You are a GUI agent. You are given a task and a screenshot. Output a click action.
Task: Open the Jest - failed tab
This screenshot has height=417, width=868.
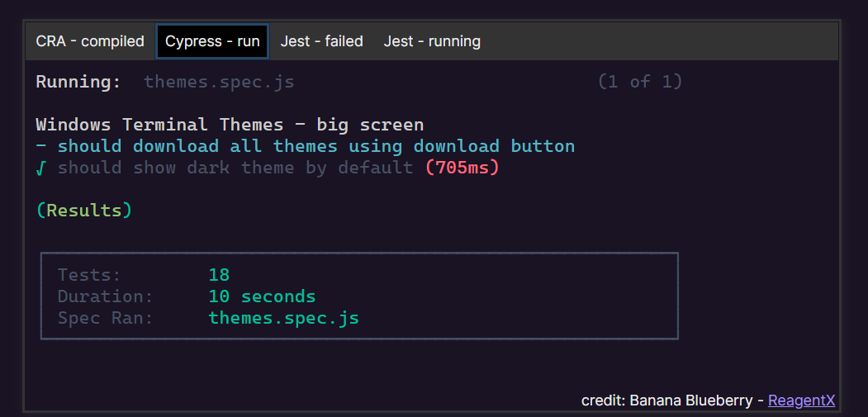pos(321,41)
